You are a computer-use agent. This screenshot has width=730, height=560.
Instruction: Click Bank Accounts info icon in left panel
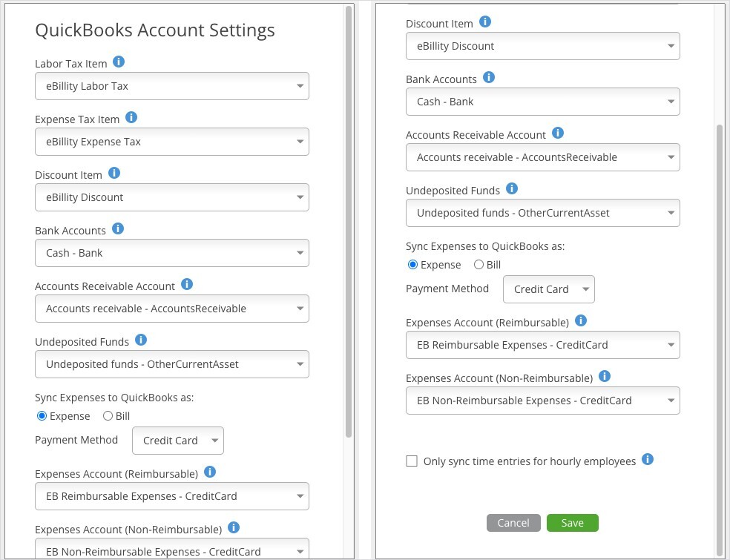click(x=118, y=228)
